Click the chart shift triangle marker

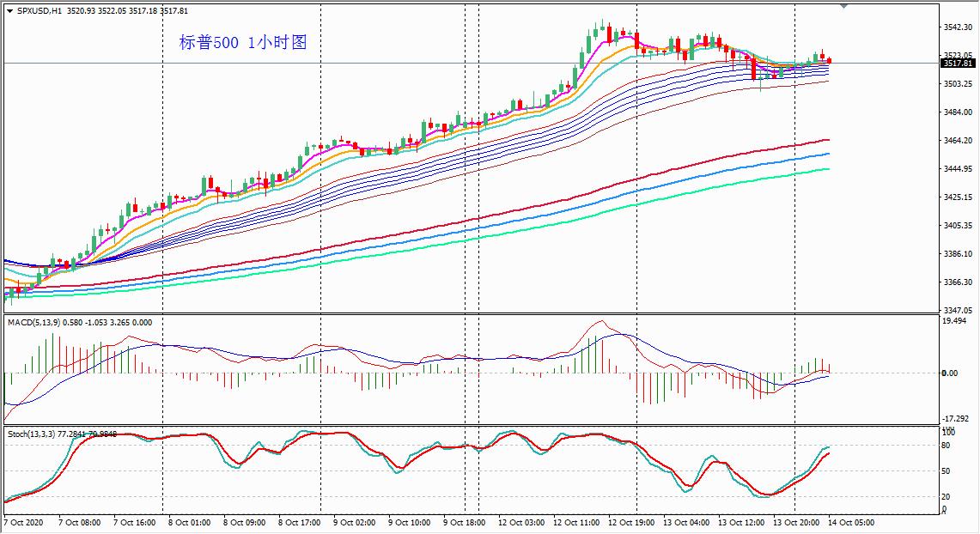coord(843,5)
